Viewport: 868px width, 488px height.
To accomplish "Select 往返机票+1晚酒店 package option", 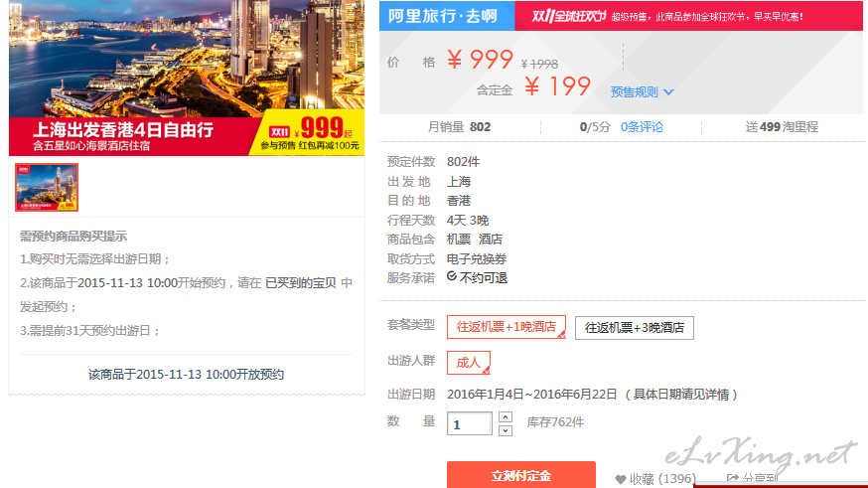I will [506, 327].
